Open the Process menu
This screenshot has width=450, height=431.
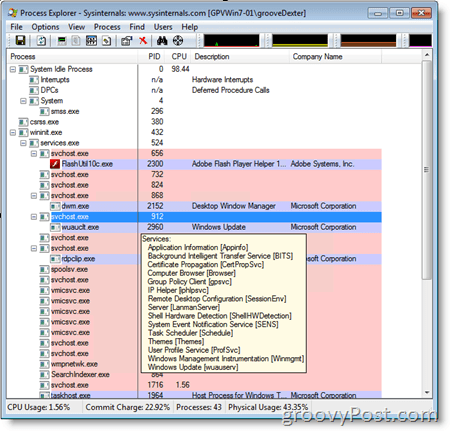[107, 27]
